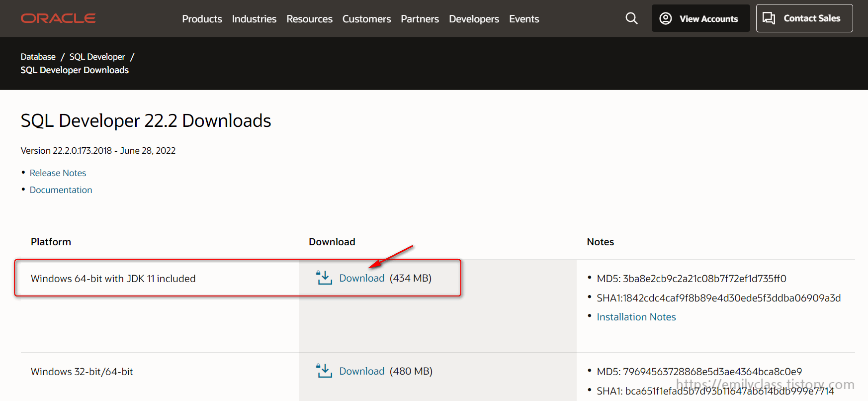Click the chat icon in Contact Sales
Image resolution: width=868 pixels, height=401 pixels.
click(769, 18)
